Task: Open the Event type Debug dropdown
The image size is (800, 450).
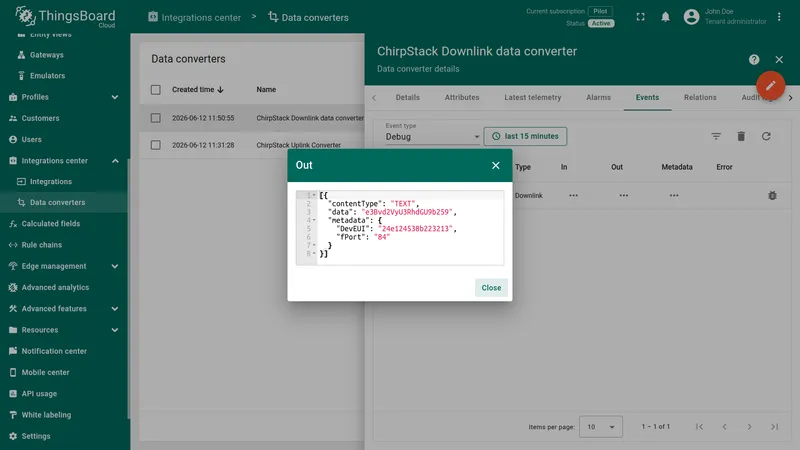Action: 432,136
